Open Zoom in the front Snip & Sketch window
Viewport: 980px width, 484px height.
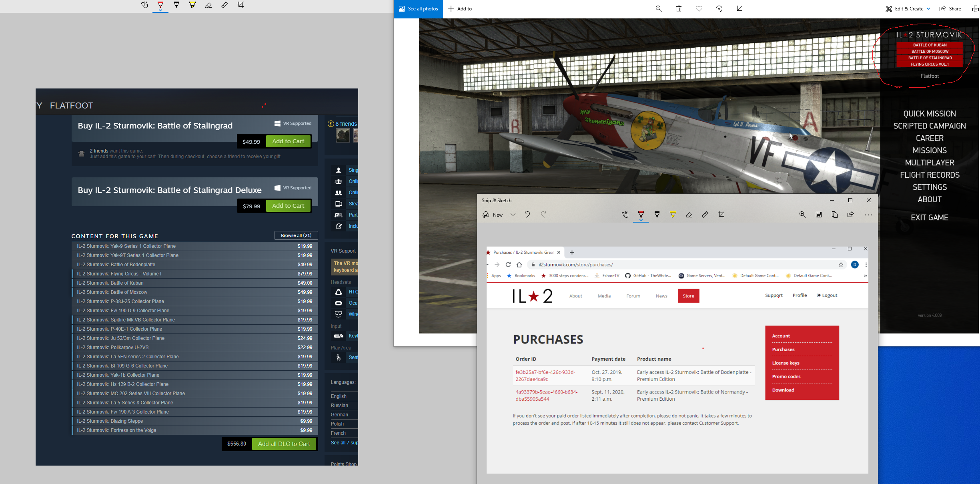tap(803, 215)
